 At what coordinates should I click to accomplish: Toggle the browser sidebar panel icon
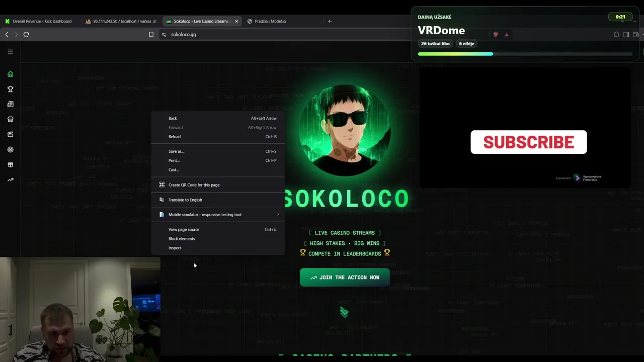pyautogui.click(x=626, y=35)
